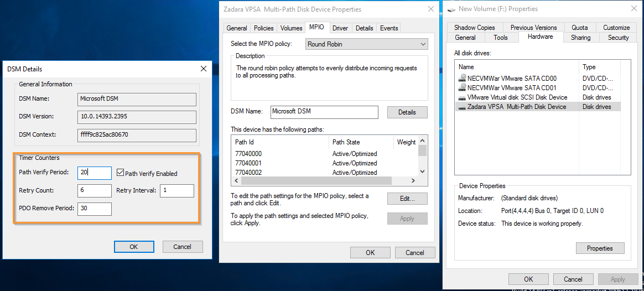Image resolution: width=644 pixels, height=291 pixels.
Task: Click Cancel in New Volume (F:) Properties
Action: tap(573, 279)
